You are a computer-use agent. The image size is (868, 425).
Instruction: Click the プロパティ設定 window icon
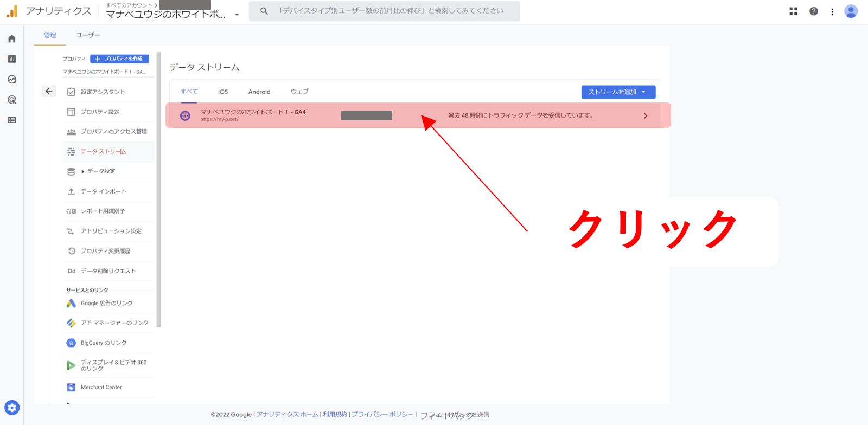[71, 112]
